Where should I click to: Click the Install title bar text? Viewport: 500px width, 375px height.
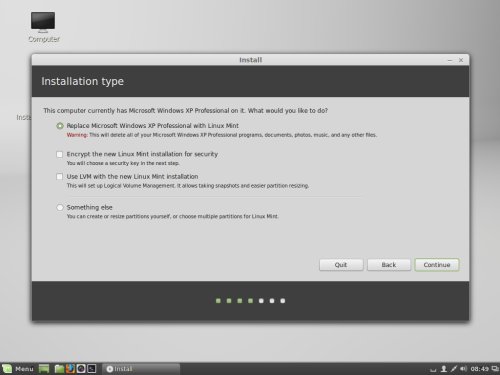click(251, 60)
